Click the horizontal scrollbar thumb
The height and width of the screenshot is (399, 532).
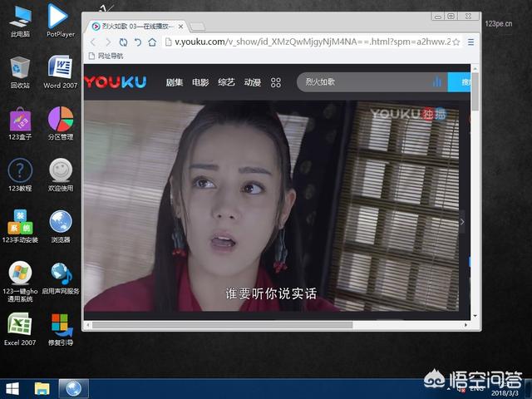click(222, 325)
